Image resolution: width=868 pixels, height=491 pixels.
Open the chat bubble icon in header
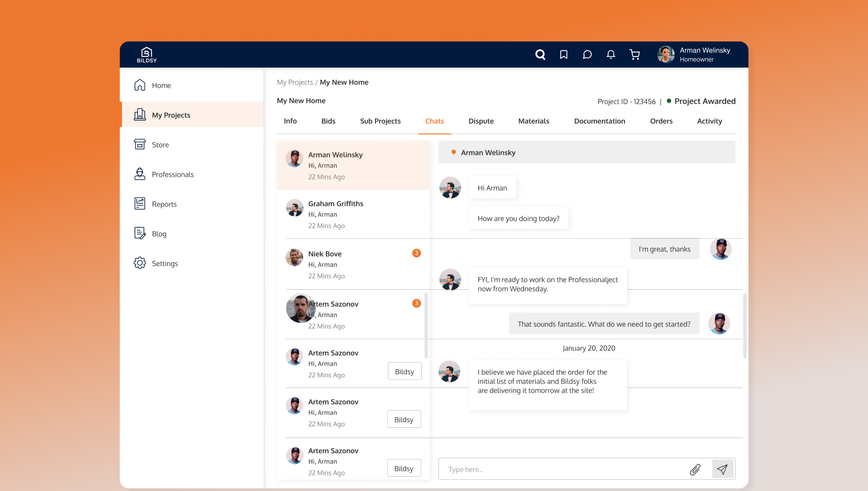pos(587,55)
